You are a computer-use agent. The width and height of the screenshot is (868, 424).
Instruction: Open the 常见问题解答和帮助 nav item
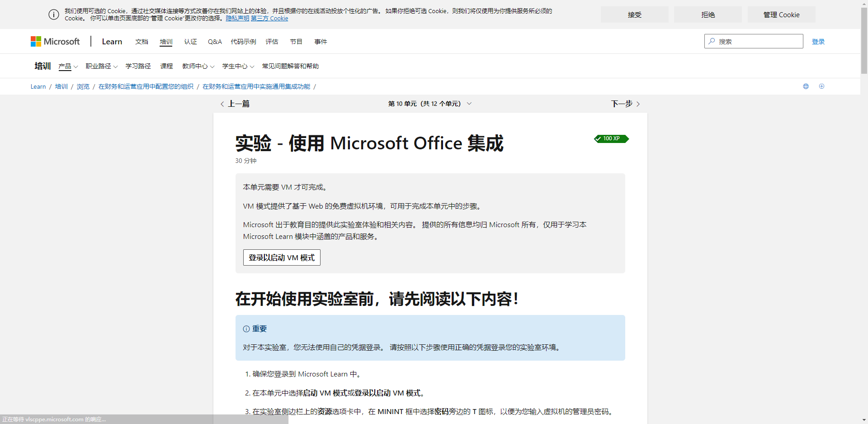point(290,66)
